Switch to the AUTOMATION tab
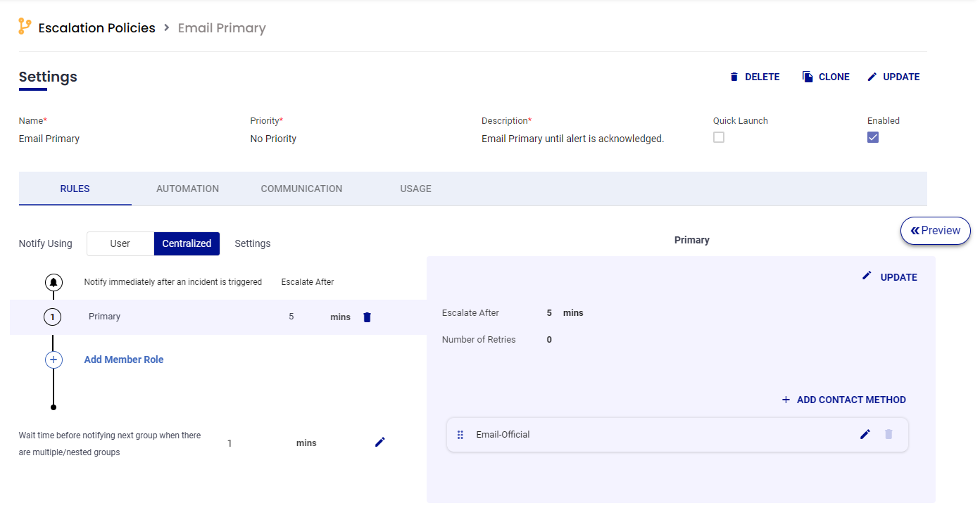 tap(187, 189)
